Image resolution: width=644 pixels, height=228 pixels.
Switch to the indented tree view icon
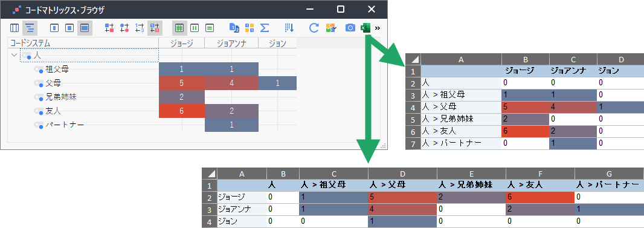click(30, 28)
